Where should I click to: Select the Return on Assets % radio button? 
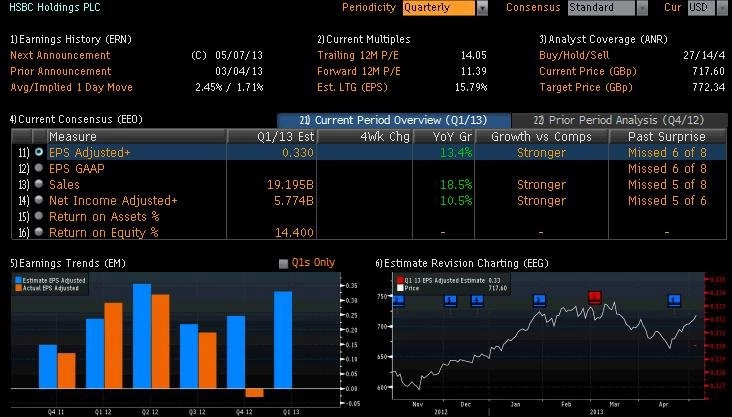tap(39, 216)
